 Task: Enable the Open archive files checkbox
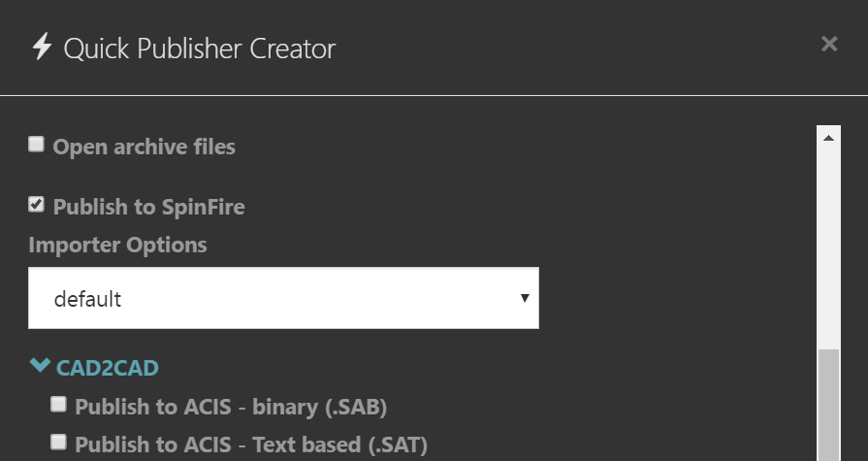click(37, 145)
